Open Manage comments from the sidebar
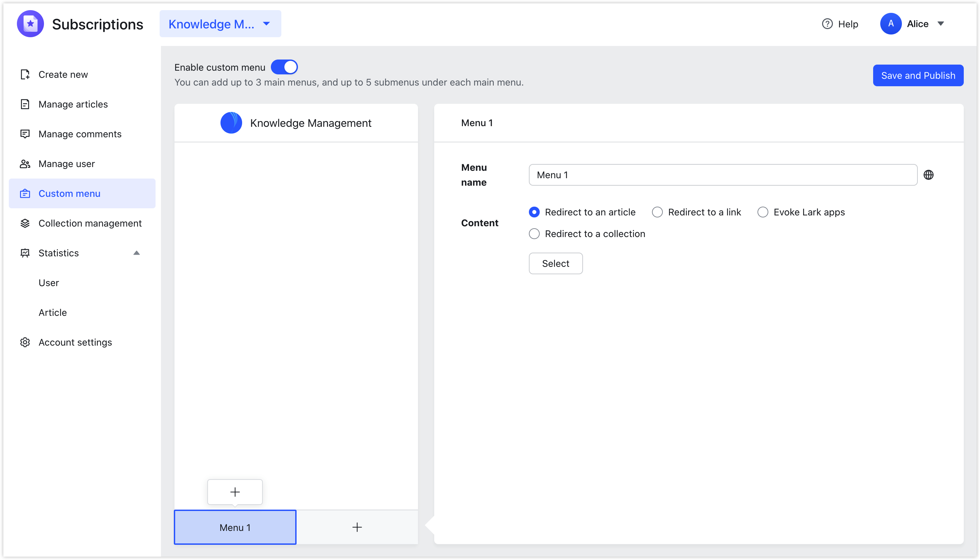Image resolution: width=980 pixels, height=560 pixels. pyautogui.click(x=79, y=134)
